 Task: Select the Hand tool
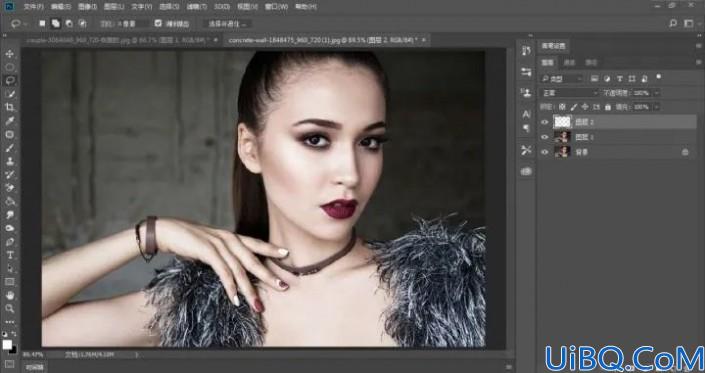coord(9,295)
